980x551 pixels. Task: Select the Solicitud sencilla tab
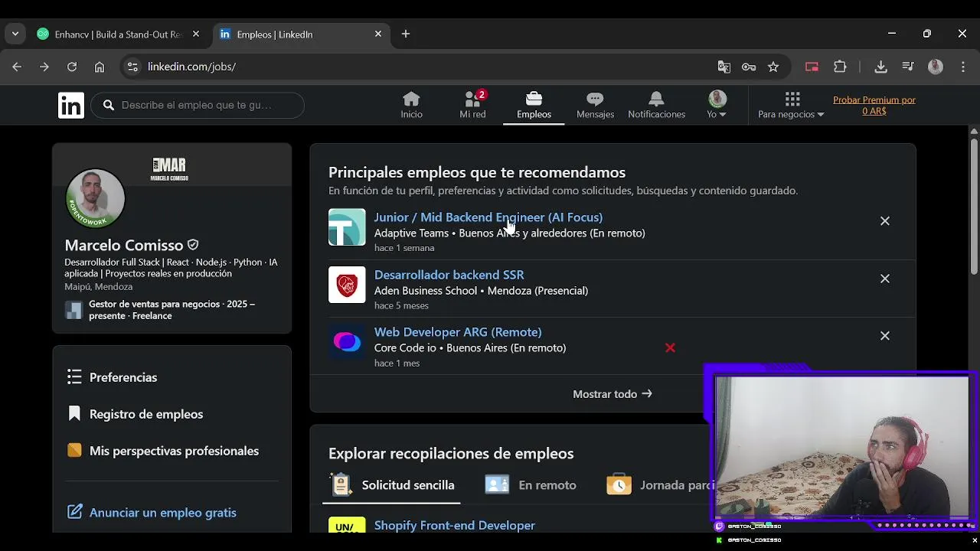pos(392,485)
